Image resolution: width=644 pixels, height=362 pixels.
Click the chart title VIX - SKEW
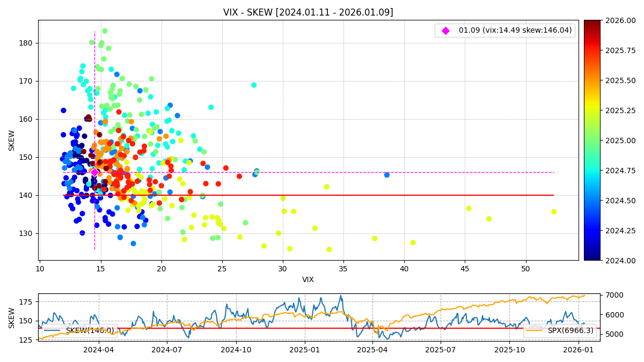pyautogui.click(x=308, y=12)
